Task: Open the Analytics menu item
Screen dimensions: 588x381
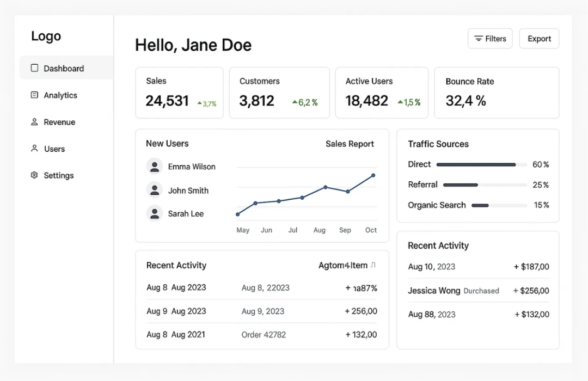Action: point(60,95)
